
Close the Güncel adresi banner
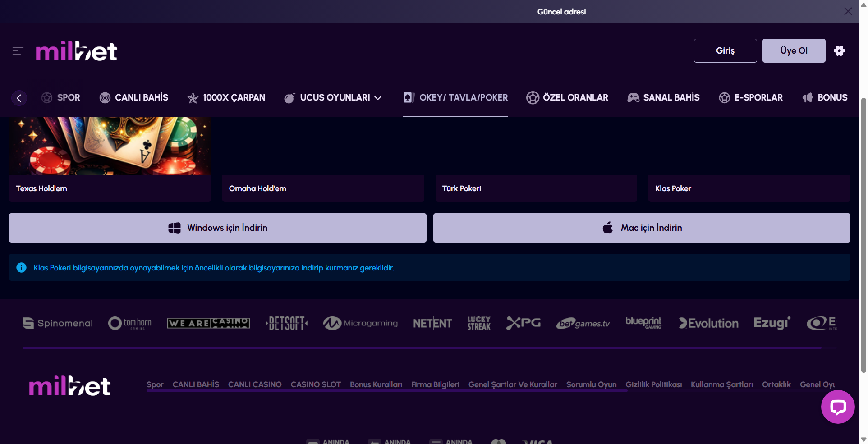848,11
